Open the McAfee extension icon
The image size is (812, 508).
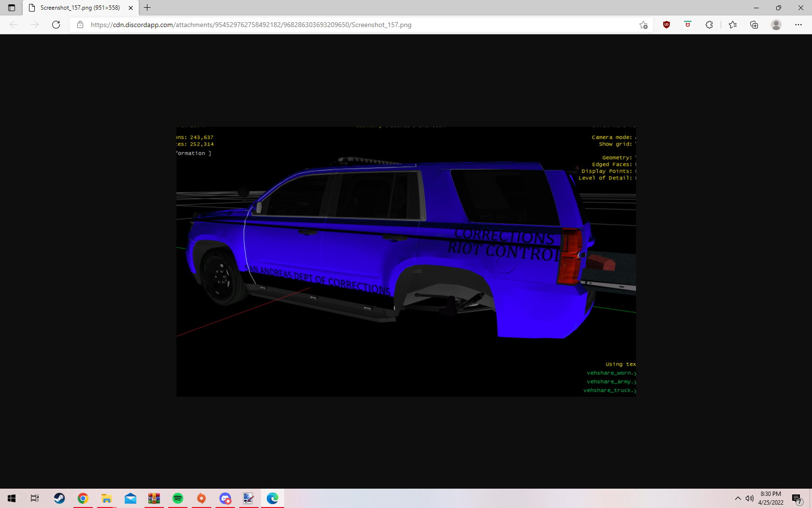click(688, 25)
